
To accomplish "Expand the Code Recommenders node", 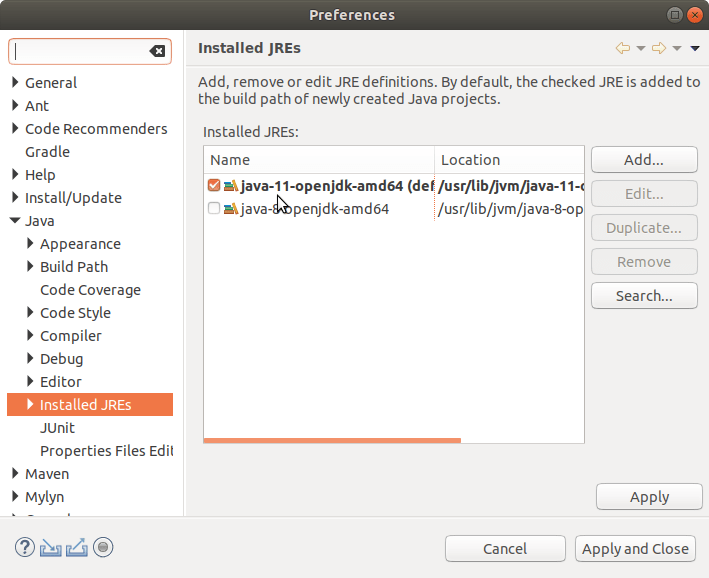I will (x=15, y=128).
